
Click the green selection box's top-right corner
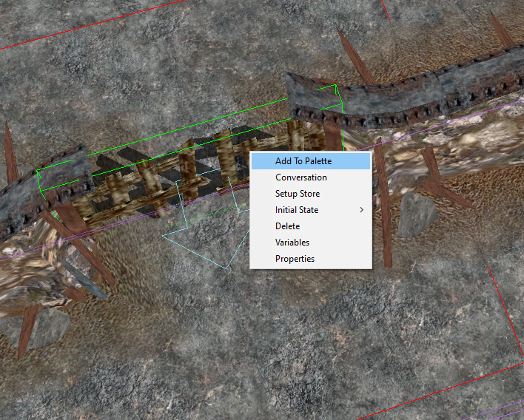pyautogui.click(x=337, y=86)
